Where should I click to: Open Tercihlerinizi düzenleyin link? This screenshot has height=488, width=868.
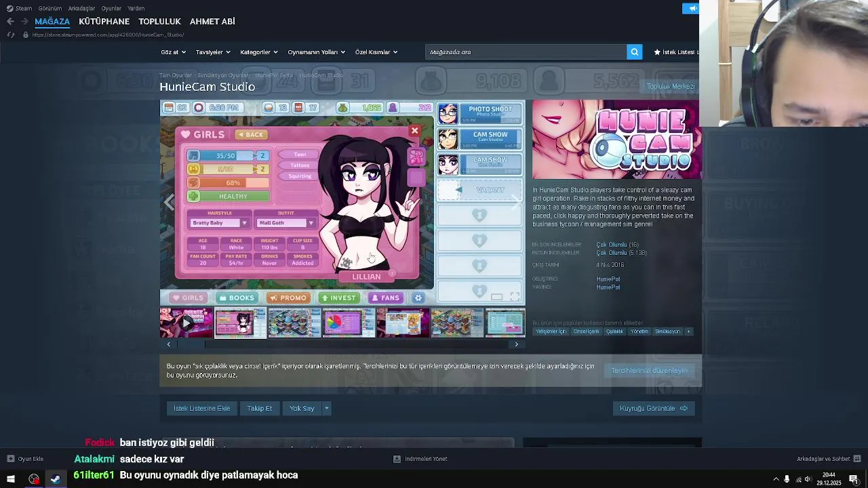click(x=649, y=370)
